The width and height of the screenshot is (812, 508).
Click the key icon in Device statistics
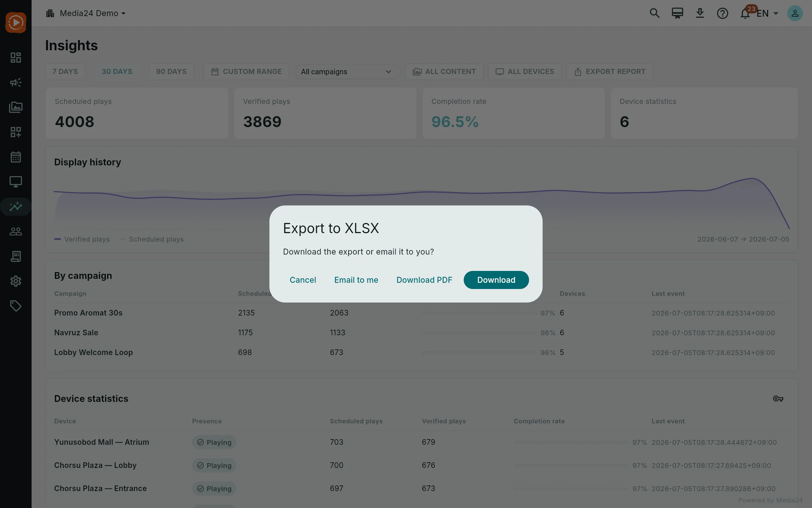click(x=778, y=399)
